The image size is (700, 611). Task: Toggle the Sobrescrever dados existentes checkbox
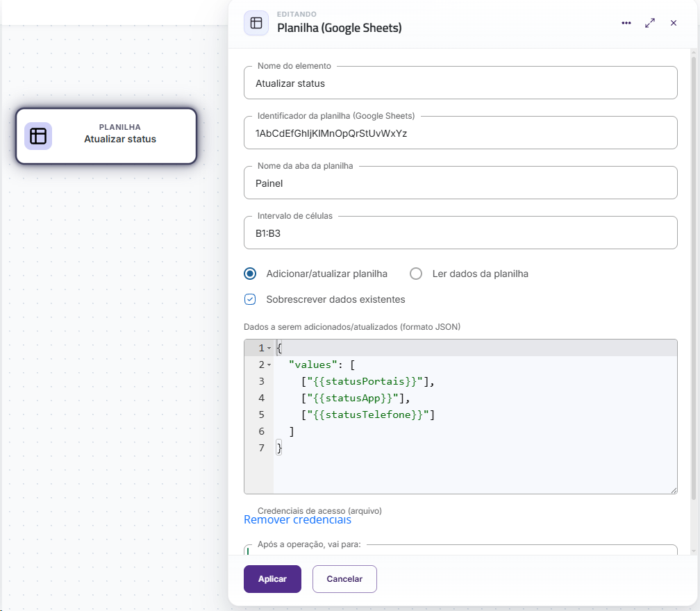click(x=250, y=299)
